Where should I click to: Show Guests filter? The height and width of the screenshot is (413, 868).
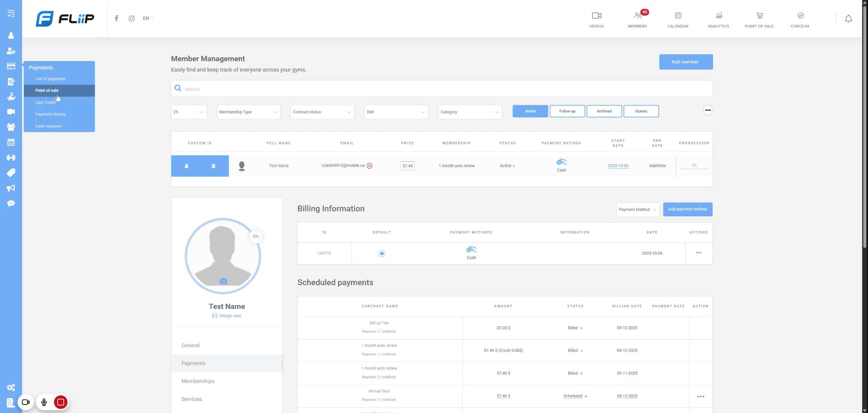coord(641,111)
